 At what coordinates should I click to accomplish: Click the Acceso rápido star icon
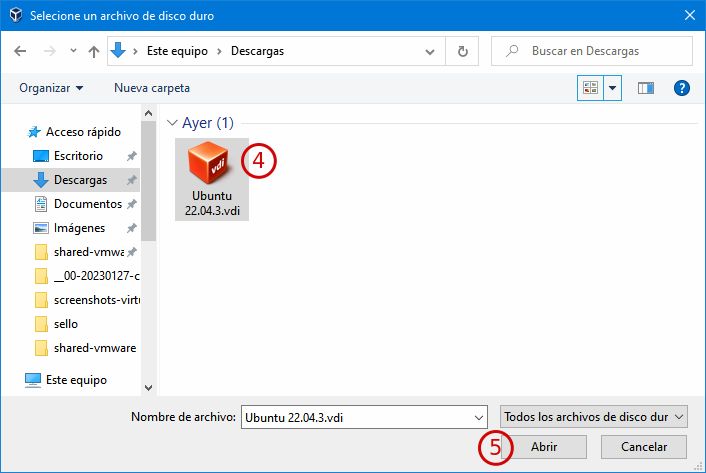click(34, 132)
